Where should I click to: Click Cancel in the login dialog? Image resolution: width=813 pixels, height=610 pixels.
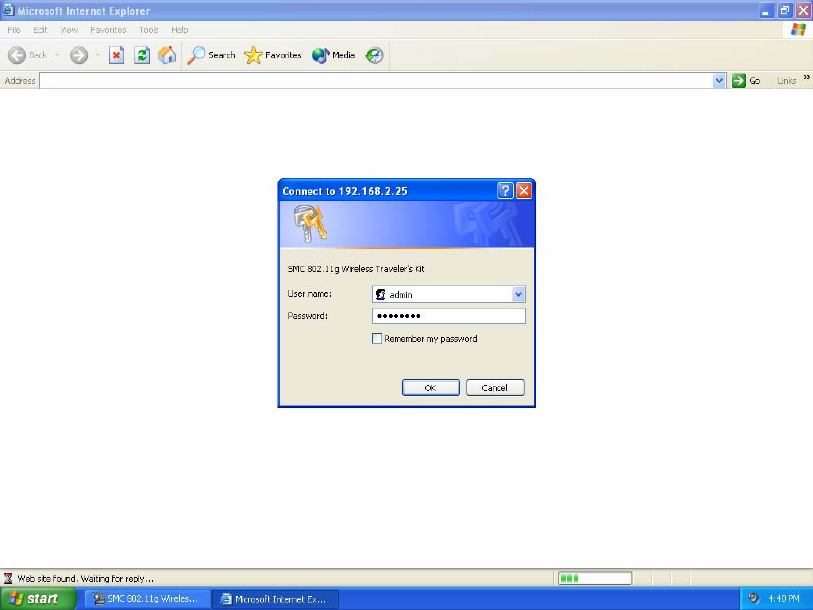[495, 387]
